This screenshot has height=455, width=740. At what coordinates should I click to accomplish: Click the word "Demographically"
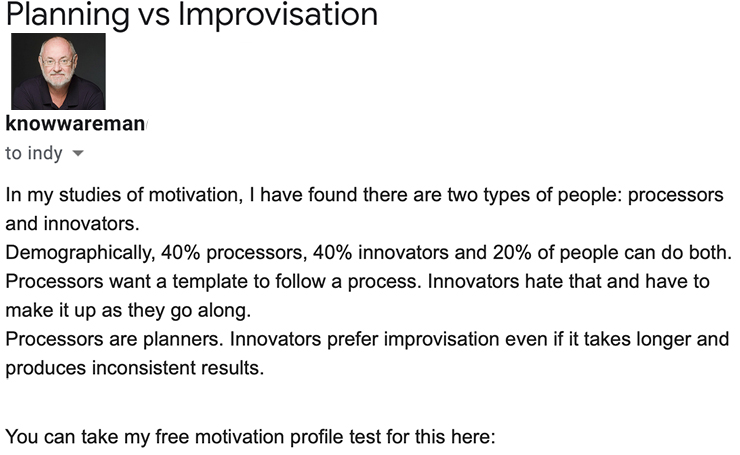click(80, 253)
